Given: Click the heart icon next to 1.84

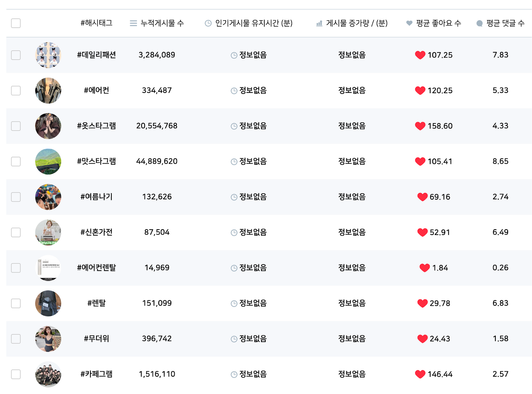Looking at the screenshot, I should pos(425,268).
